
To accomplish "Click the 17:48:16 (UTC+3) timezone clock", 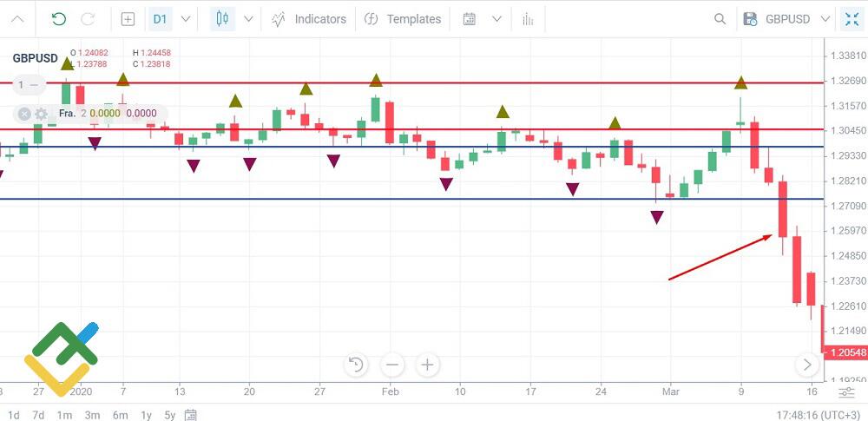I will (820, 415).
